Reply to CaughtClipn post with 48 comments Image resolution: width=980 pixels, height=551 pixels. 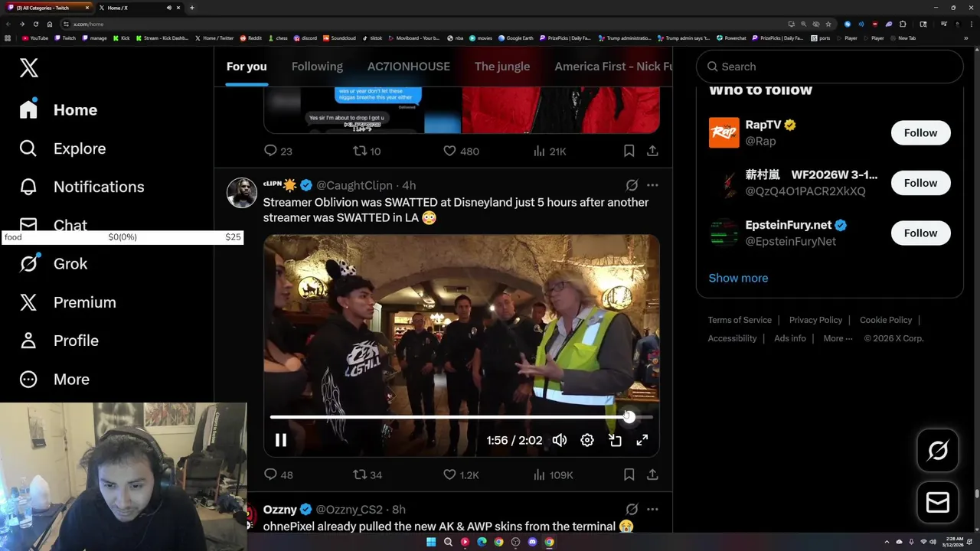[x=278, y=474]
